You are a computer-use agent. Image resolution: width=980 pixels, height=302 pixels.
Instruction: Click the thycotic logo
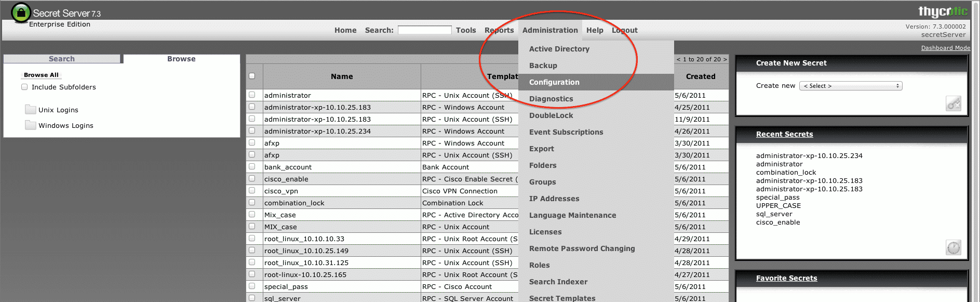tap(943, 11)
